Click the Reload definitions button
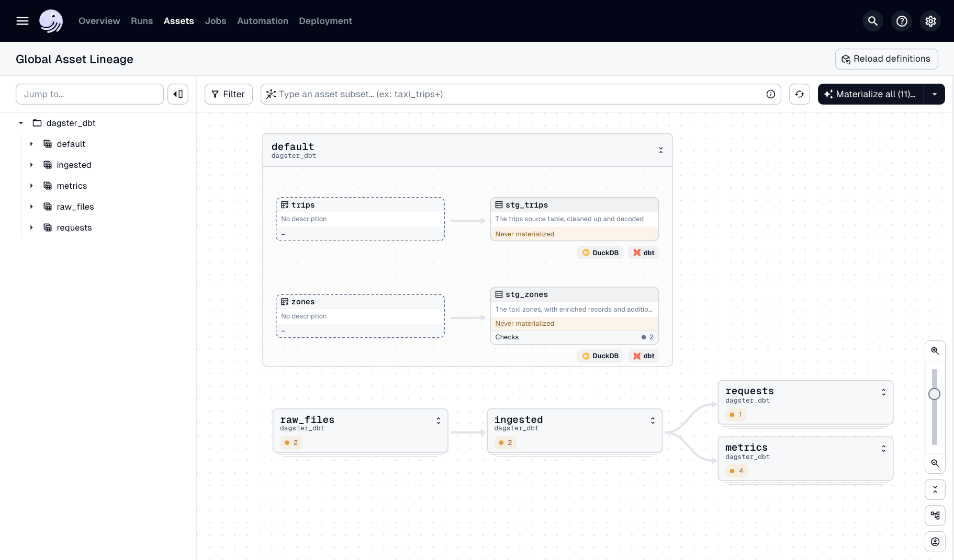This screenshot has width=954, height=560. (x=886, y=59)
